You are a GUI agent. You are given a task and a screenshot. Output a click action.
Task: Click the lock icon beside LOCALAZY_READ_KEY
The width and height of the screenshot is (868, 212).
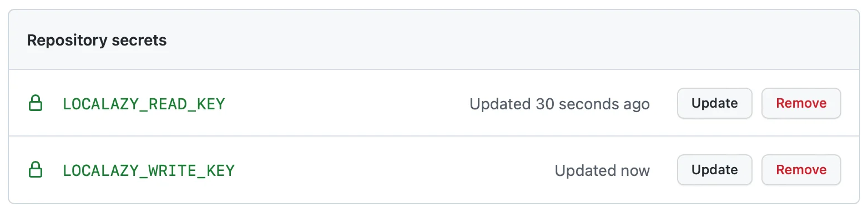[36, 103]
